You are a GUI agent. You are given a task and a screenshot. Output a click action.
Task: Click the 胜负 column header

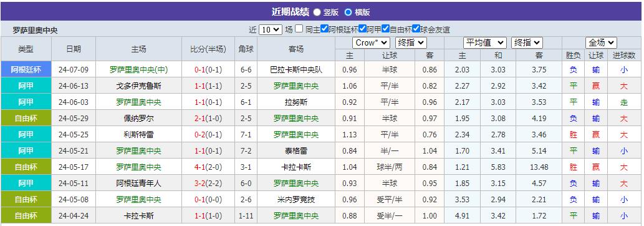(x=573, y=55)
